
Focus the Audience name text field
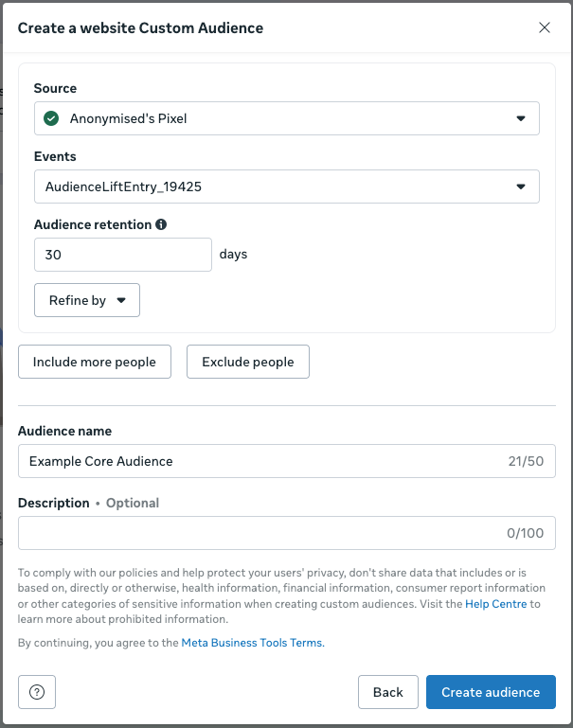tap(256, 461)
